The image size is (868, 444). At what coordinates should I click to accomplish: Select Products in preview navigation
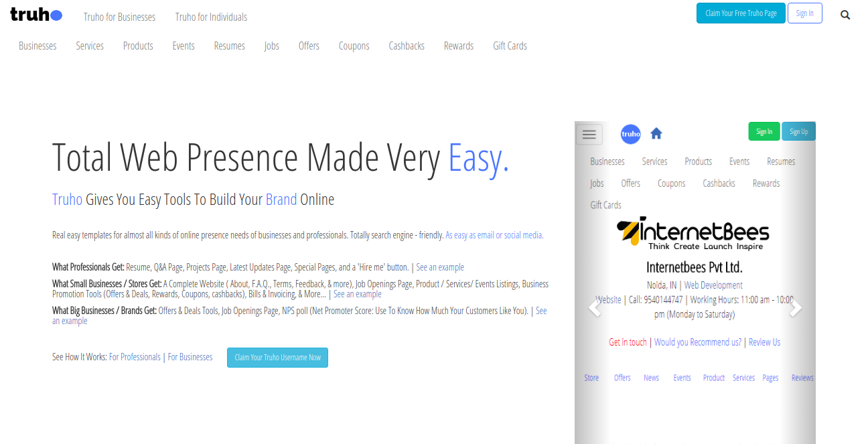[x=698, y=161]
